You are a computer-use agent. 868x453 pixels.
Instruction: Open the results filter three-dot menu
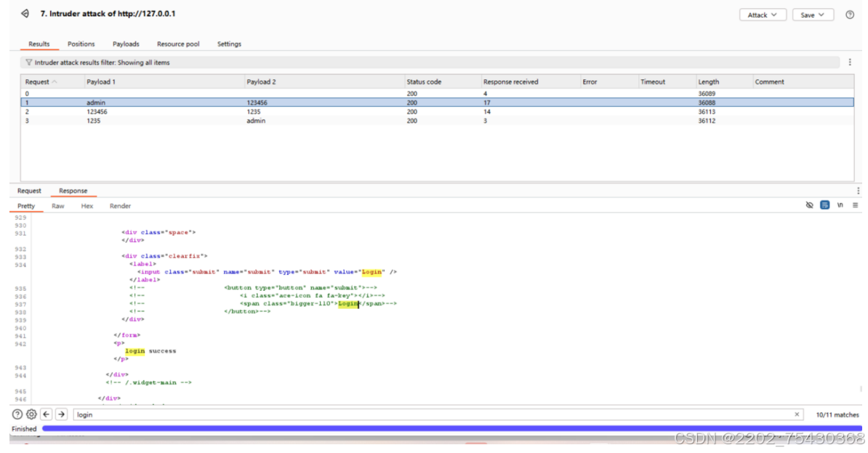[x=851, y=63]
